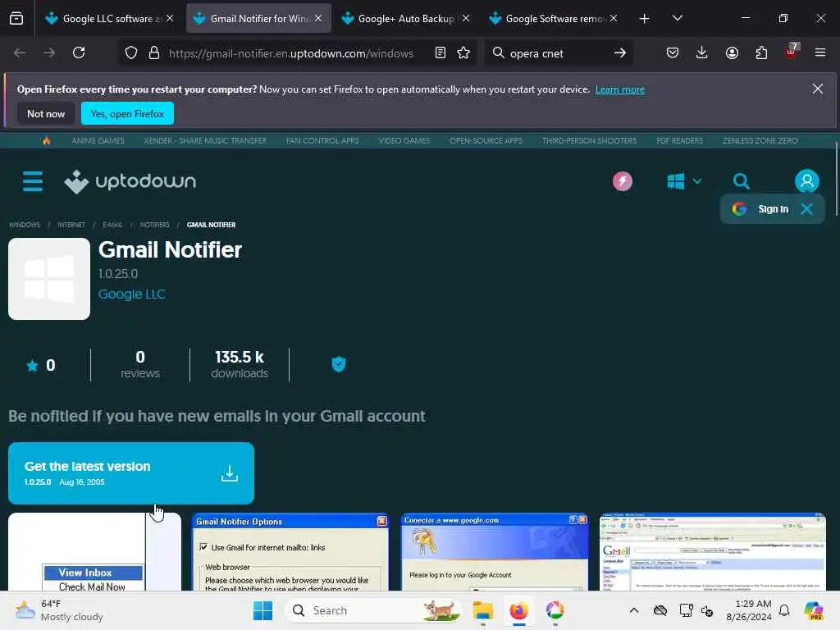Viewport: 840px width, 630px height.
Task: Close the Firefox restart notification bar
Action: (x=818, y=89)
